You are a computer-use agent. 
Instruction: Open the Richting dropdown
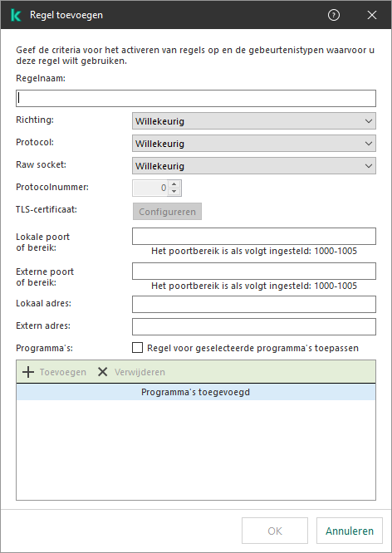254,121
